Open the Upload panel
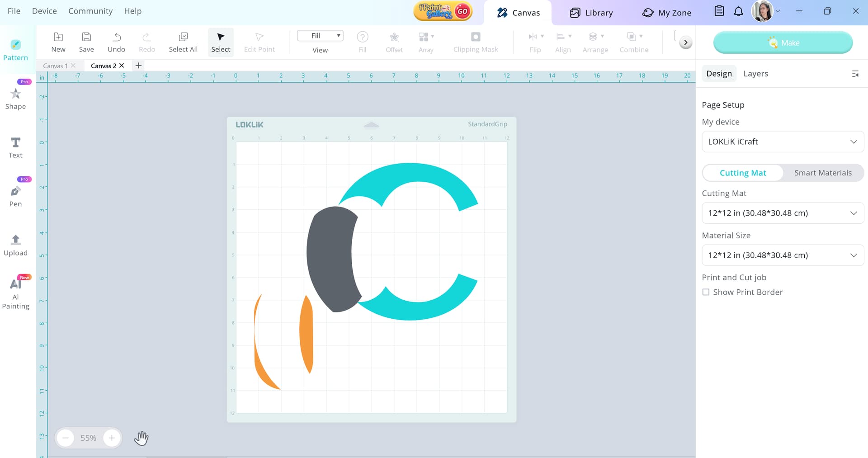The height and width of the screenshot is (458, 868). click(15, 245)
